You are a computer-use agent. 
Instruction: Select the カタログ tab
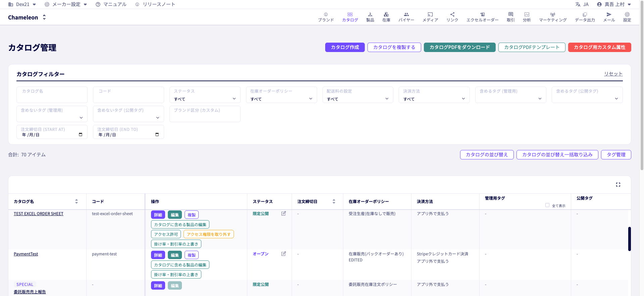click(x=350, y=17)
